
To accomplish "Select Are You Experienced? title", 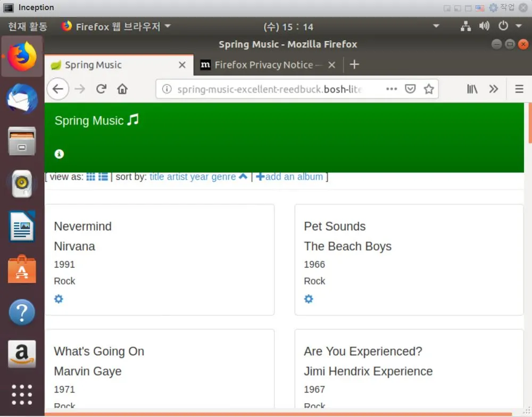I will tap(363, 352).
